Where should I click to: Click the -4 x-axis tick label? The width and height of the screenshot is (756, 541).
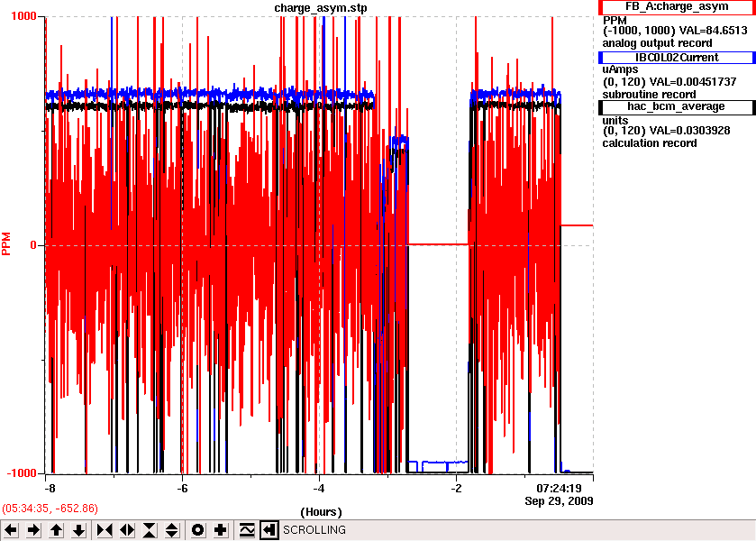[319, 489]
